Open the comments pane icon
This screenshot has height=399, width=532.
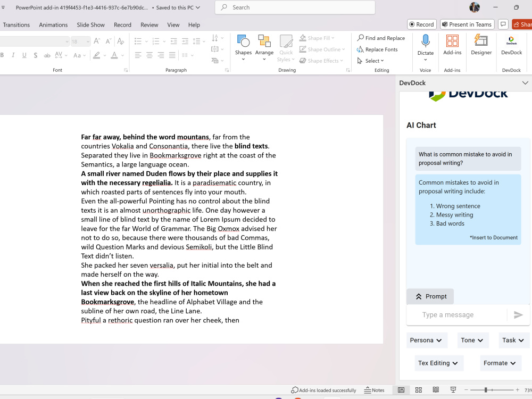click(503, 24)
